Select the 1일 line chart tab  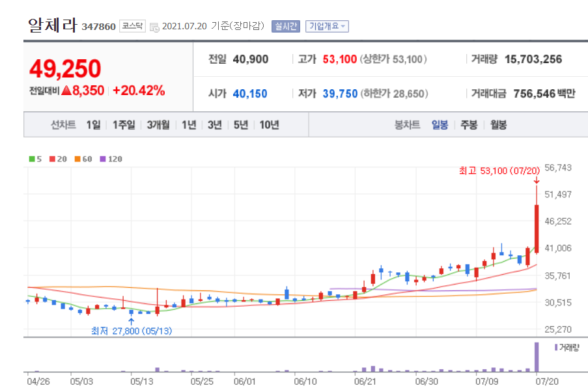[x=93, y=125]
